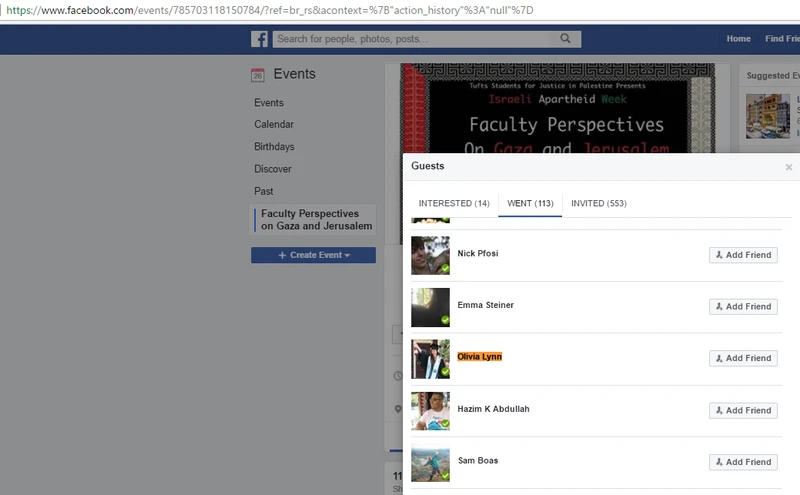Focus the Facebook search field
This screenshot has width=800, height=495.
click(x=427, y=39)
